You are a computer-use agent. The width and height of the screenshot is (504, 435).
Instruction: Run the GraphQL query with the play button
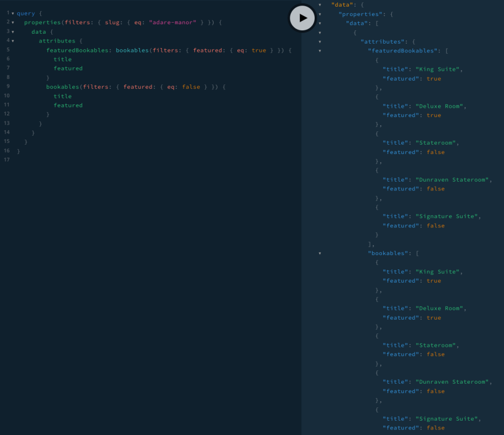tap(302, 18)
